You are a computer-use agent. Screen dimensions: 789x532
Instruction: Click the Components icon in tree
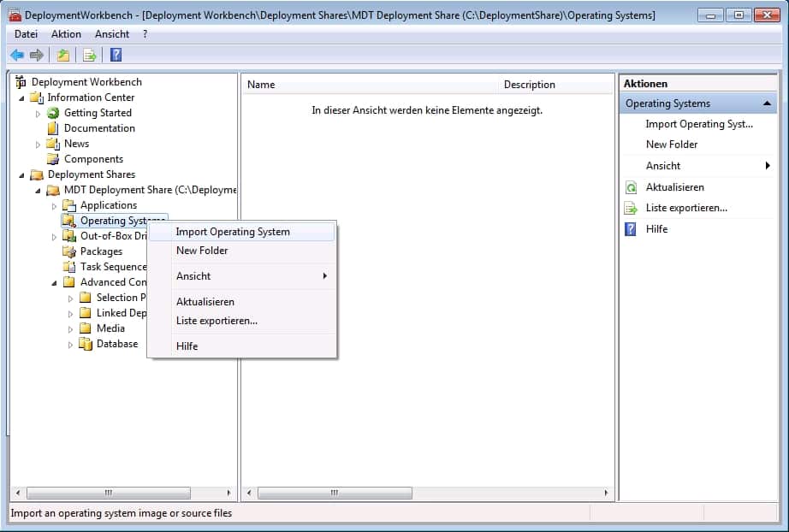click(53, 159)
